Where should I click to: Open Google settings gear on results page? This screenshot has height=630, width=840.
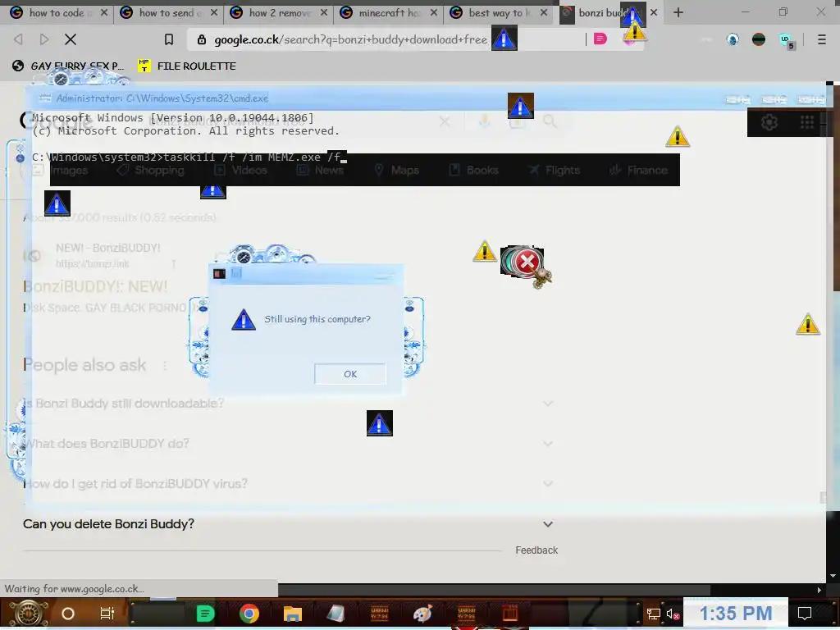click(769, 123)
